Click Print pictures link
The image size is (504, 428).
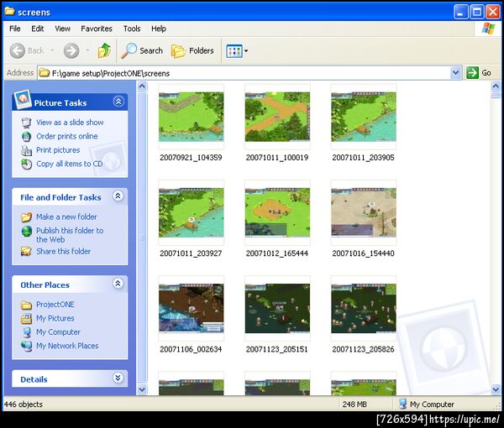click(58, 150)
